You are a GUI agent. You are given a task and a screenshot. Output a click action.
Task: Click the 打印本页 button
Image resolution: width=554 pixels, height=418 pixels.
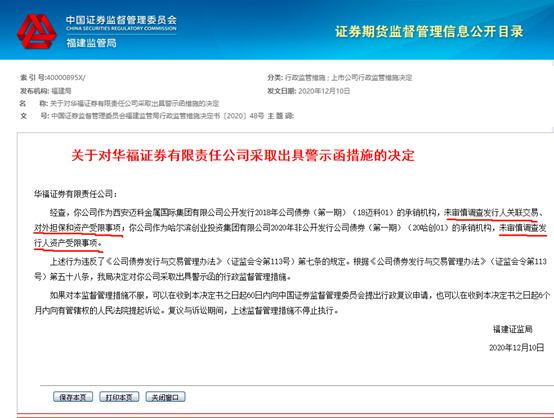[x=119, y=397]
